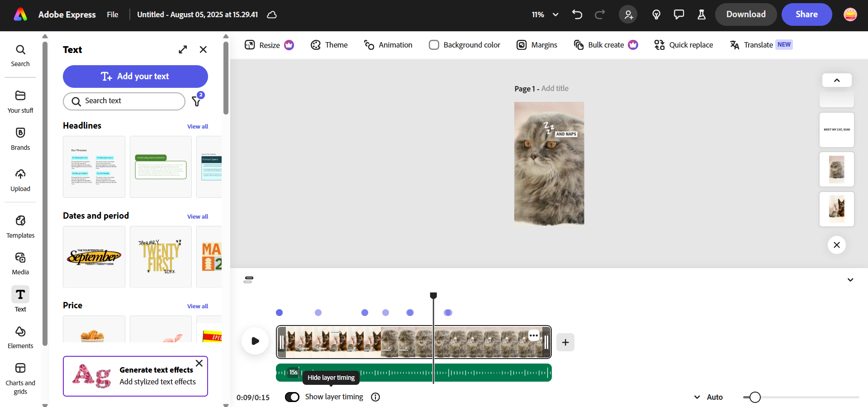868x407 pixels.
Task: Open the comments icon
Action: tap(679, 14)
